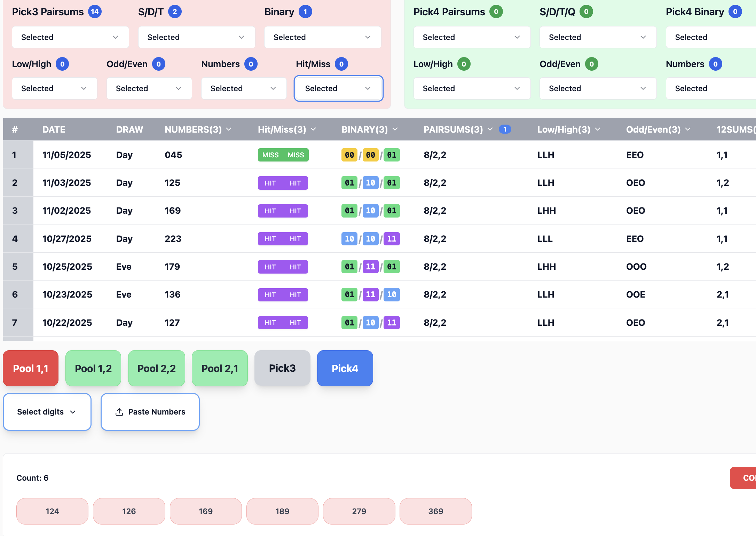The image size is (756, 536).
Task: Toggle the Pool 1,1 filter button
Action: click(31, 368)
